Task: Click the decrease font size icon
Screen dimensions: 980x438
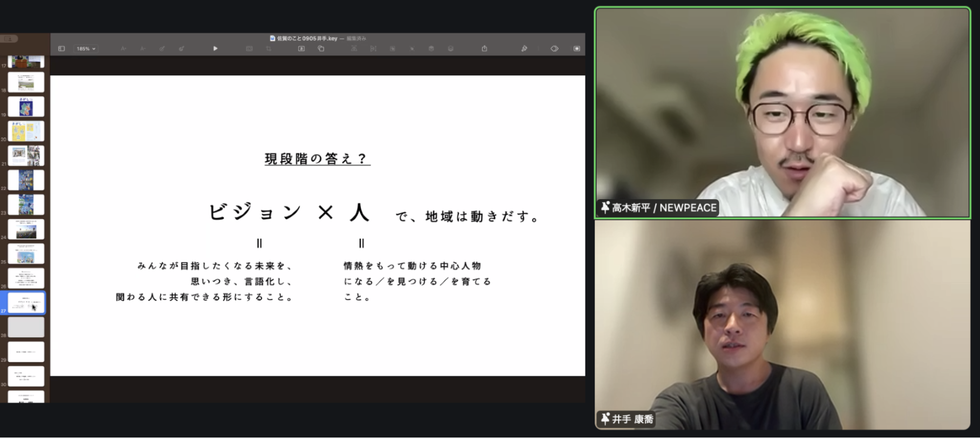Action: tap(143, 48)
